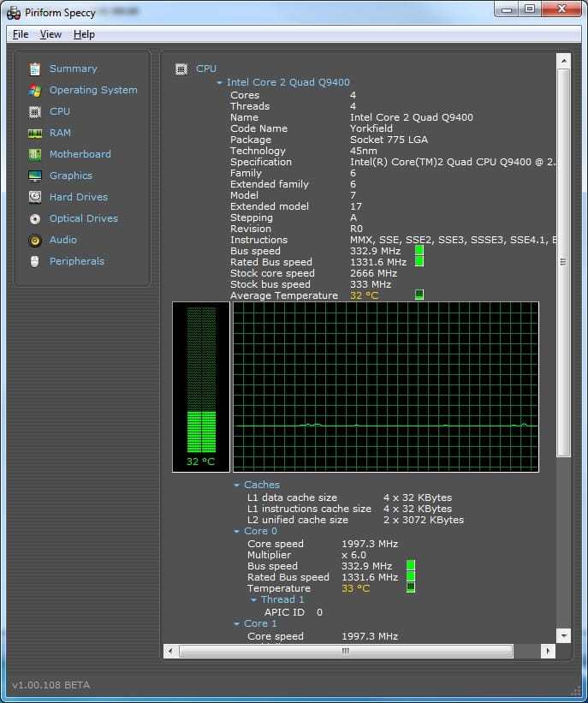
Task: Click the L2 unified cache size value
Action: pyautogui.click(x=424, y=520)
